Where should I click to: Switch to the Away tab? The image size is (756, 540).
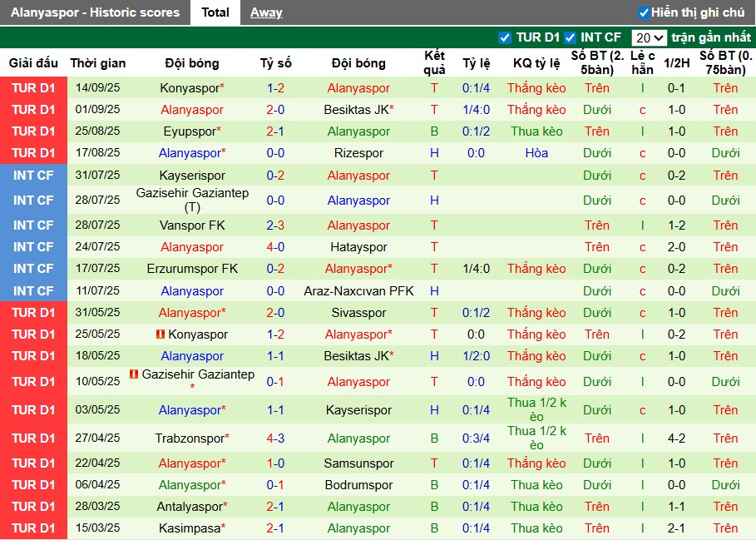pos(266,12)
